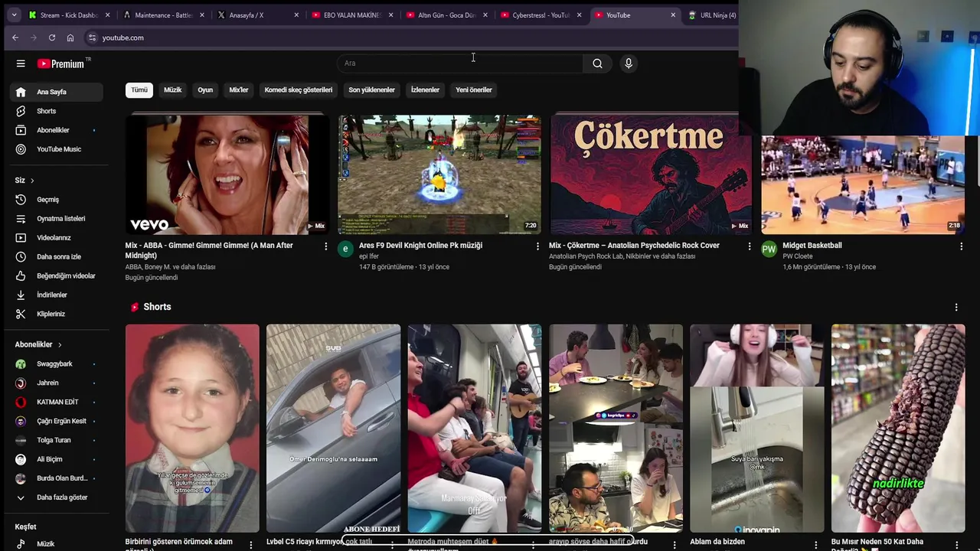Open YouTube Music in sidebar
This screenshot has width=980, height=551.
pos(57,149)
